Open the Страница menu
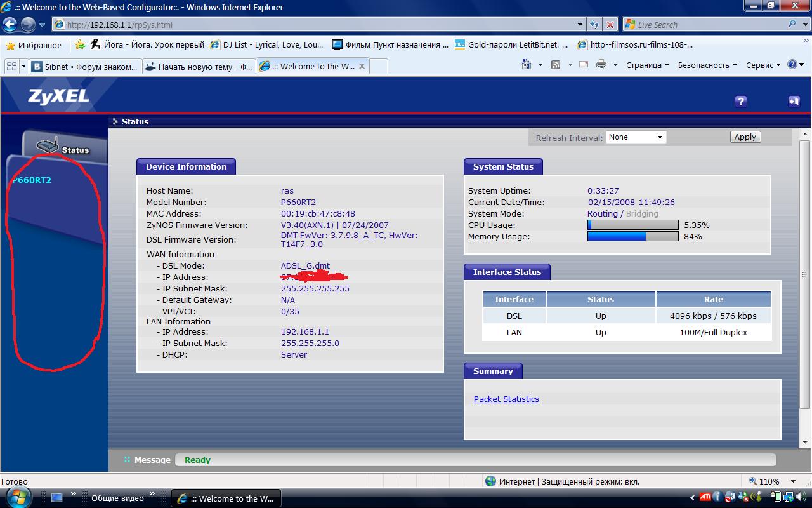Viewport: 812px width, 508px height. point(648,65)
